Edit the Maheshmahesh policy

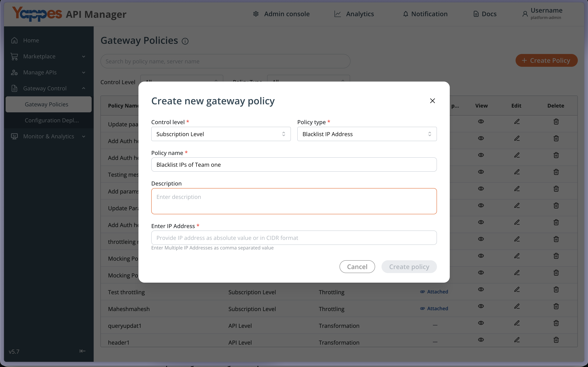[x=517, y=306]
